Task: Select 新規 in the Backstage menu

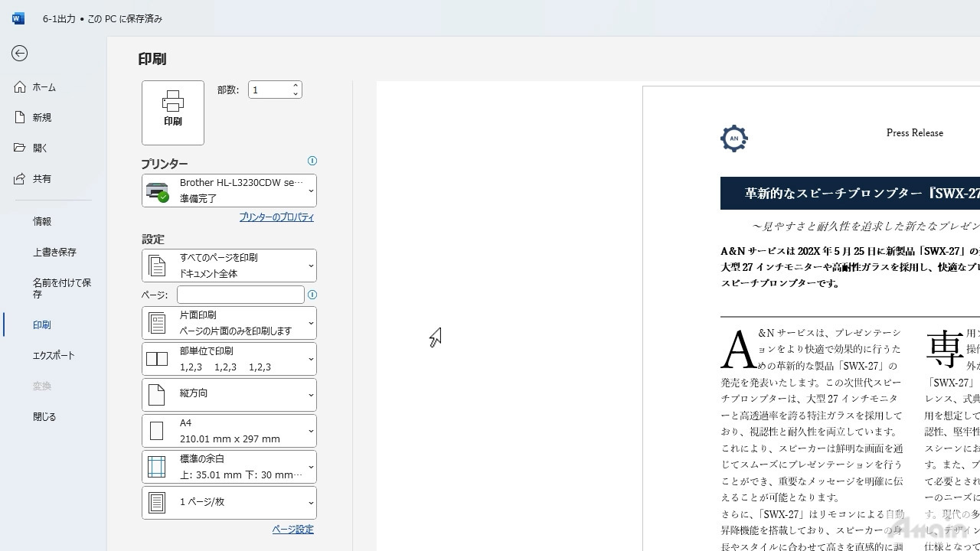Action: click(53, 117)
